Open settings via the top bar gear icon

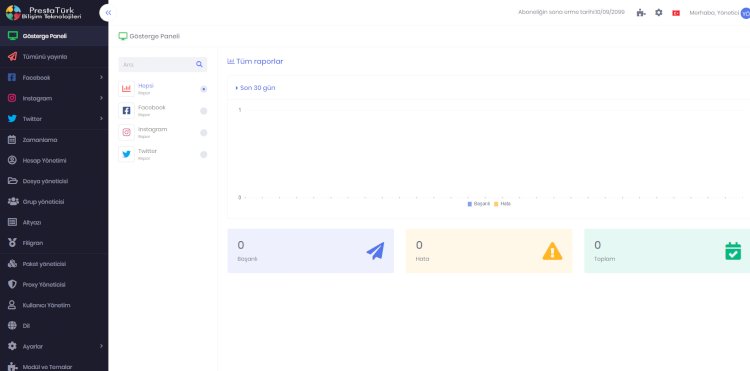(659, 12)
